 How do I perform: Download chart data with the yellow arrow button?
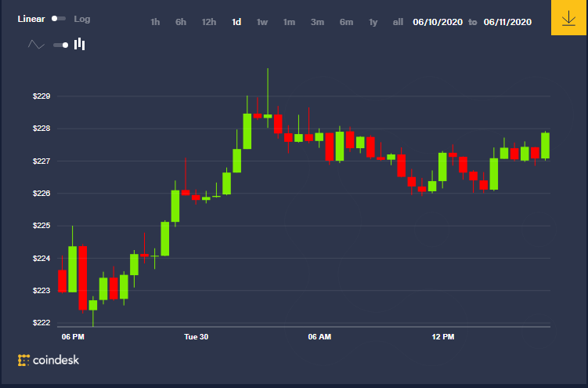(x=568, y=17)
